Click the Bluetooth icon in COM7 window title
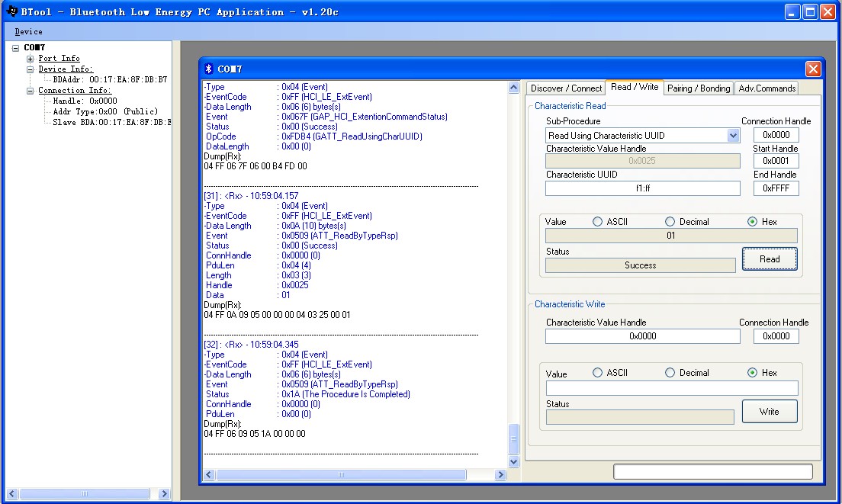The height and width of the screenshot is (504, 842). click(209, 69)
